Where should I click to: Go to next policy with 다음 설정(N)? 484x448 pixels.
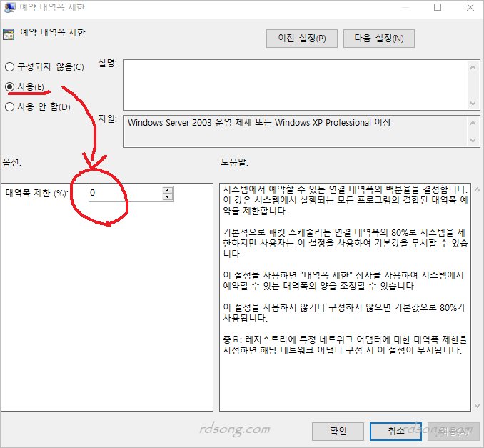pos(378,39)
